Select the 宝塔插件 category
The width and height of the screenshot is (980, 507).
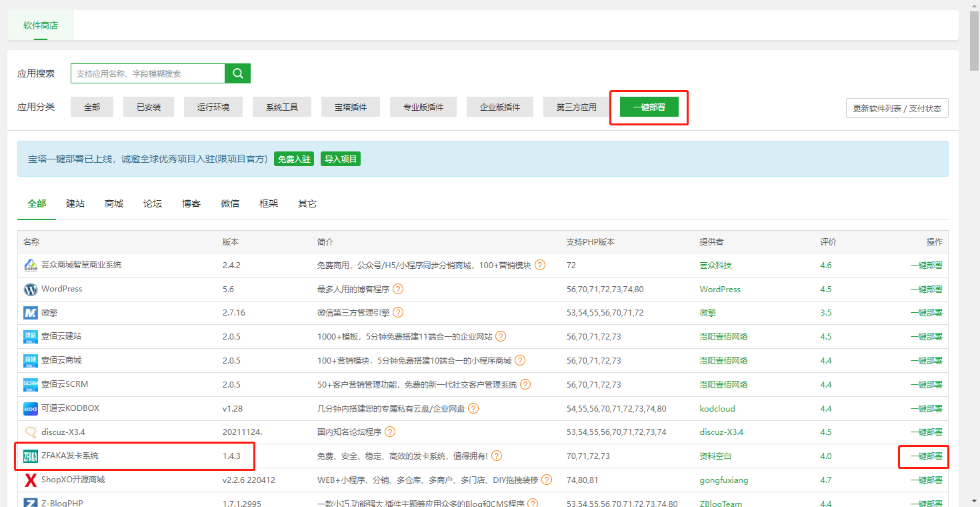point(351,107)
